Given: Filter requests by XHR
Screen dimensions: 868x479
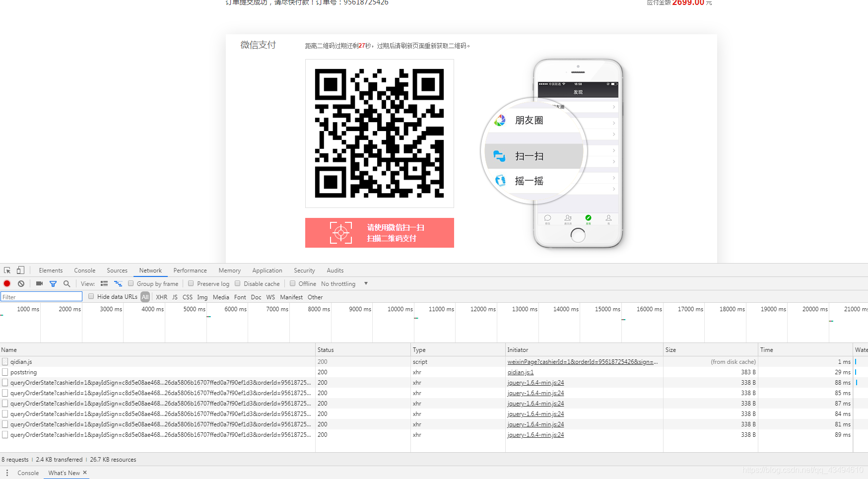Looking at the screenshot, I should point(162,297).
